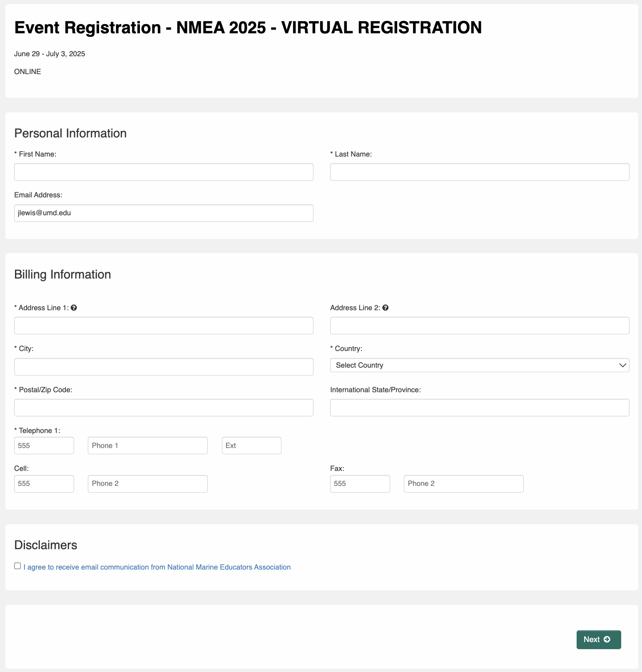642x672 pixels.
Task: Click the Telephone 1 area code field
Action: coord(44,446)
